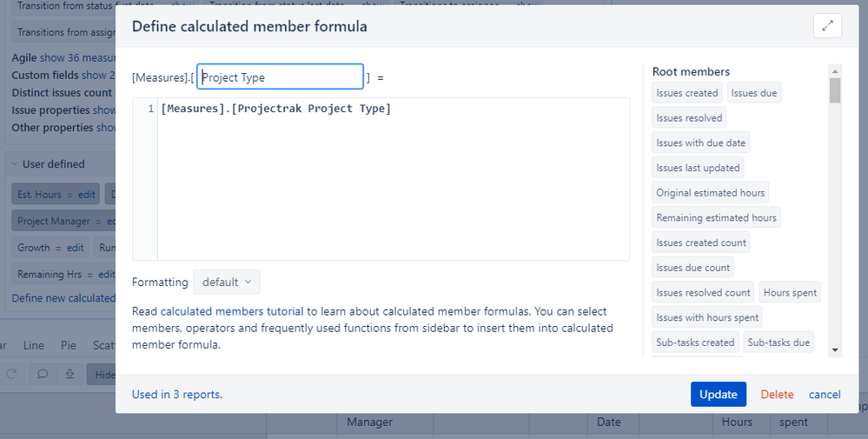868x439 pixels.
Task: Insert the Issues created member
Action: (x=687, y=93)
